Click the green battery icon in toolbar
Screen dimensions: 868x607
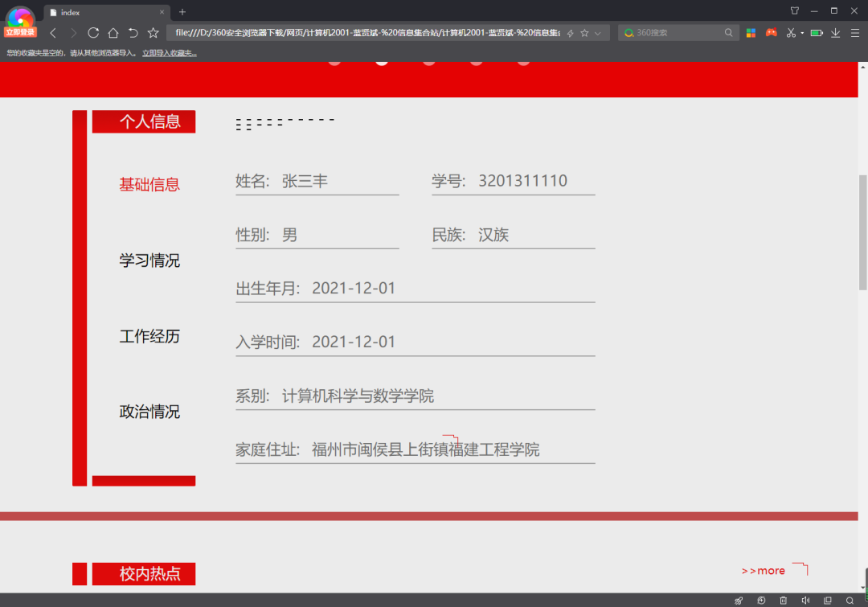(x=817, y=33)
